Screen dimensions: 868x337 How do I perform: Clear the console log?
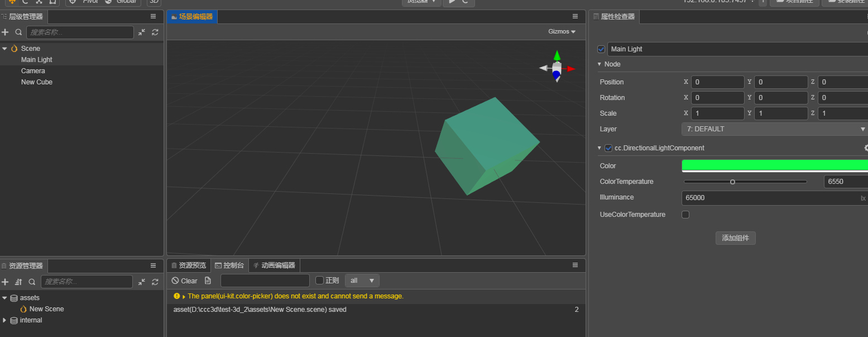(184, 281)
